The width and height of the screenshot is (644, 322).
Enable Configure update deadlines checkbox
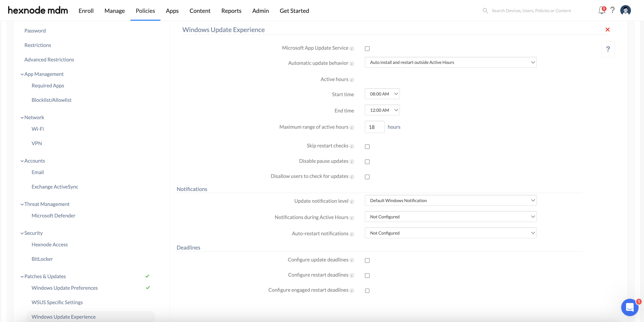(x=367, y=260)
